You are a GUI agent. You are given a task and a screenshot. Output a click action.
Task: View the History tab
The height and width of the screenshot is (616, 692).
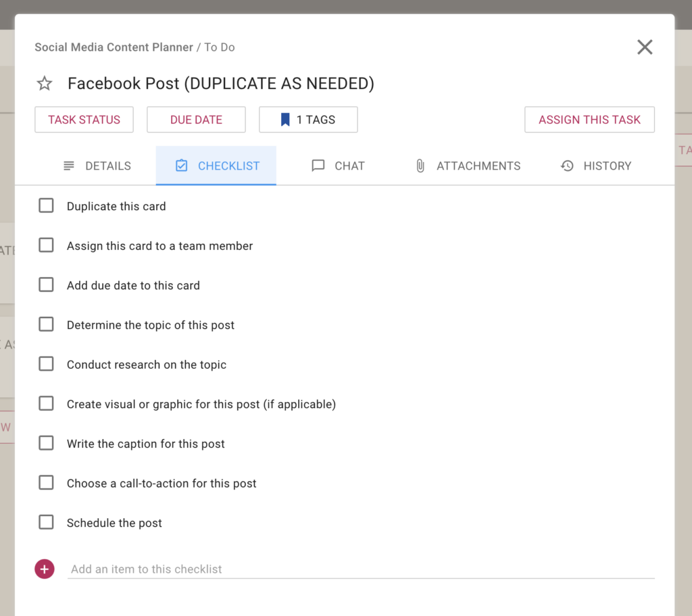coord(596,166)
